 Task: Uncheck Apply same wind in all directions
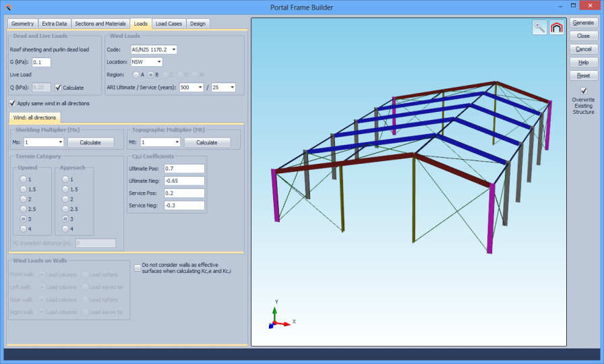tap(13, 103)
